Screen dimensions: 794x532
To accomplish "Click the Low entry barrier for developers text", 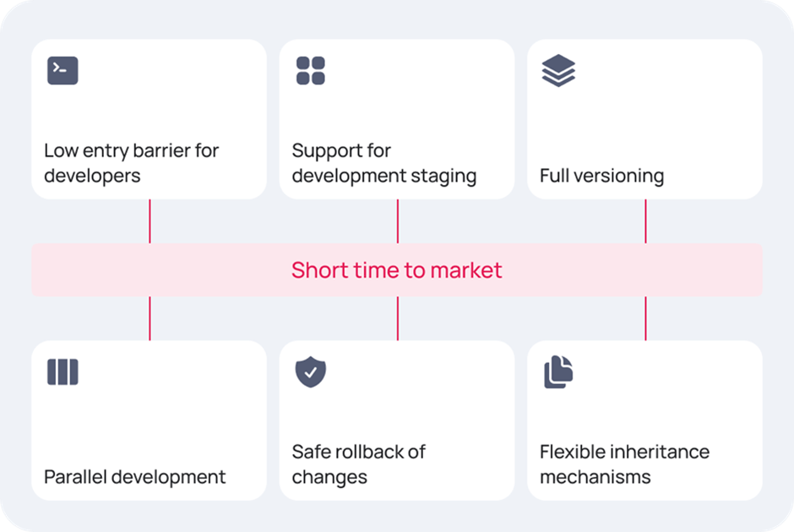I will [x=131, y=163].
